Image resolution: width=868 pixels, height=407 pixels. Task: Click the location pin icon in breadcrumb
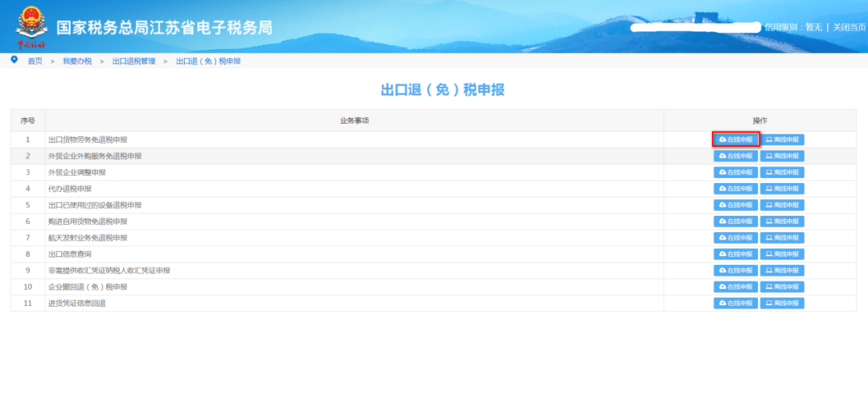pyautogui.click(x=14, y=60)
